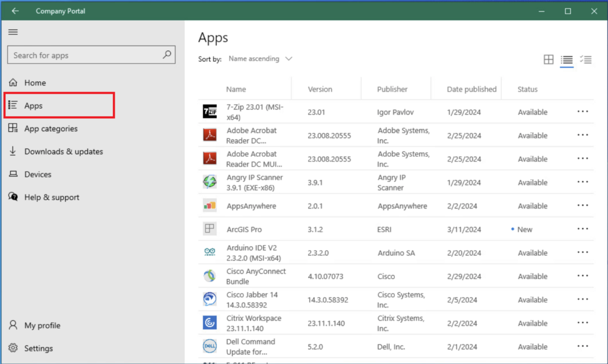This screenshot has width=608, height=364.
Task: Open the Settings page
Action: [x=38, y=349]
